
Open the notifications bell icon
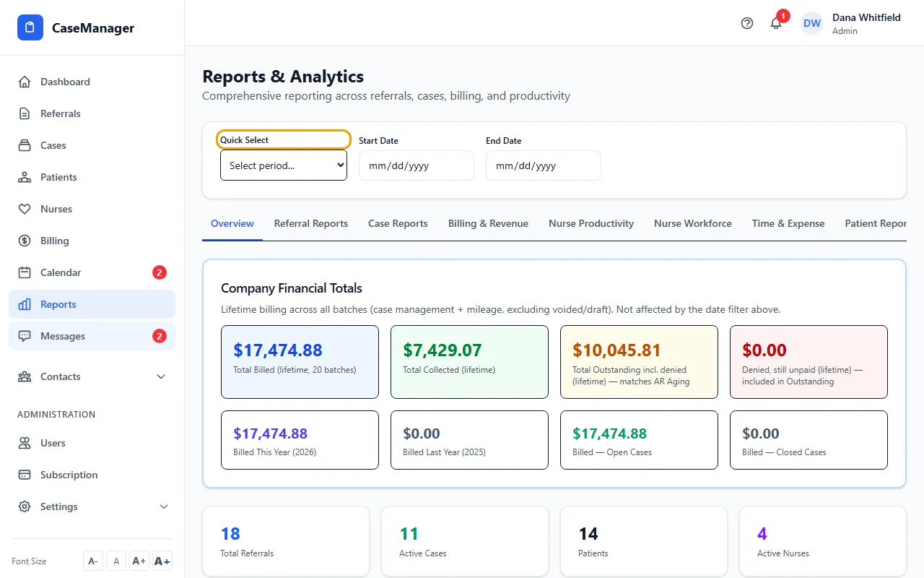(776, 23)
